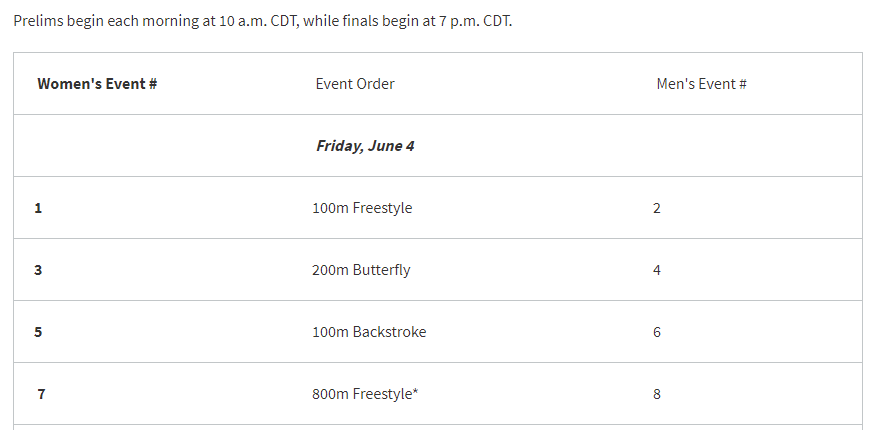Click men's event number 8 cell
Viewport: 871px width, 430px height.
pyautogui.click(x=657, y=394)
